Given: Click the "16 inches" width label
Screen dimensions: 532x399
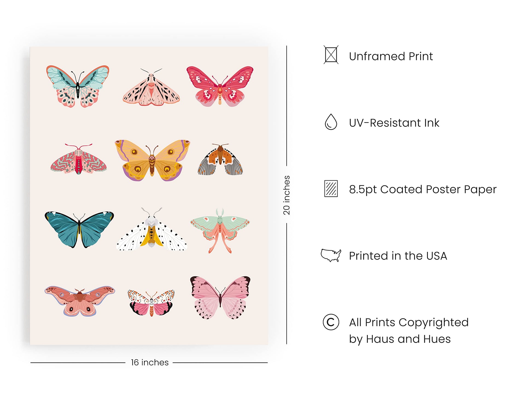Looking at the screenshot, I should pos(150,362).
